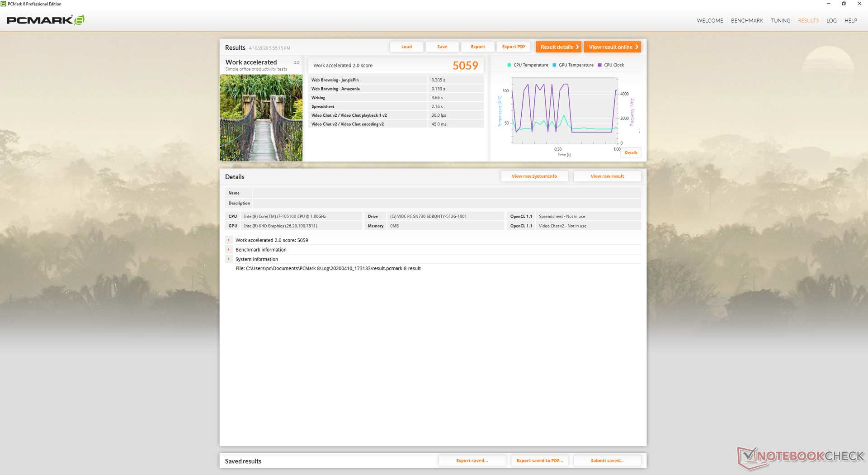The image size is (868, 475).
Task: Select Web Browsing - JunglePin row
Action: coord(396,80)
